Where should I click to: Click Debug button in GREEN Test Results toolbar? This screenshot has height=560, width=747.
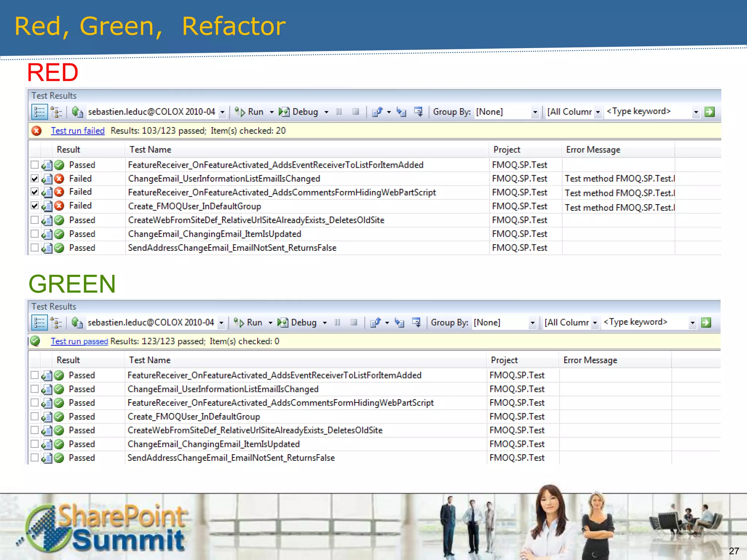click(297, 323)
